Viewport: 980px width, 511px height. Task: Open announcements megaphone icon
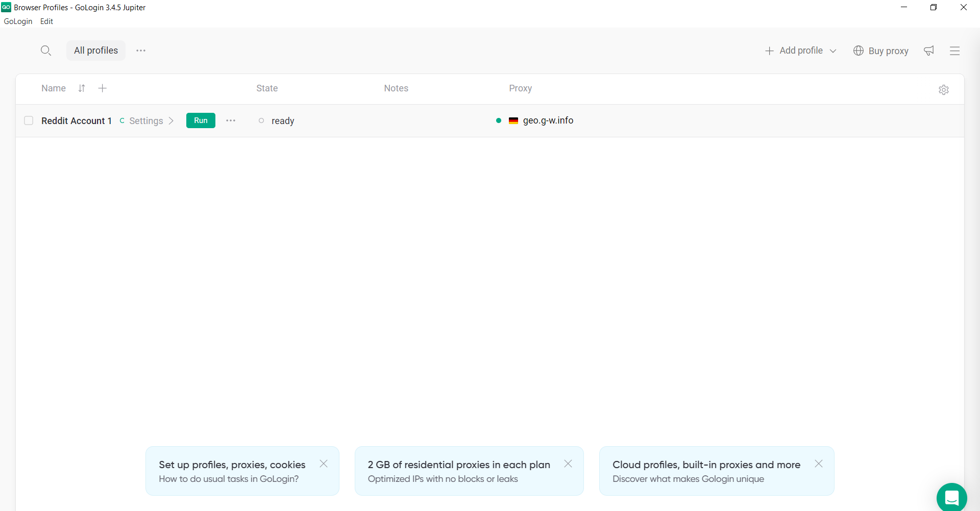[929, 51]
